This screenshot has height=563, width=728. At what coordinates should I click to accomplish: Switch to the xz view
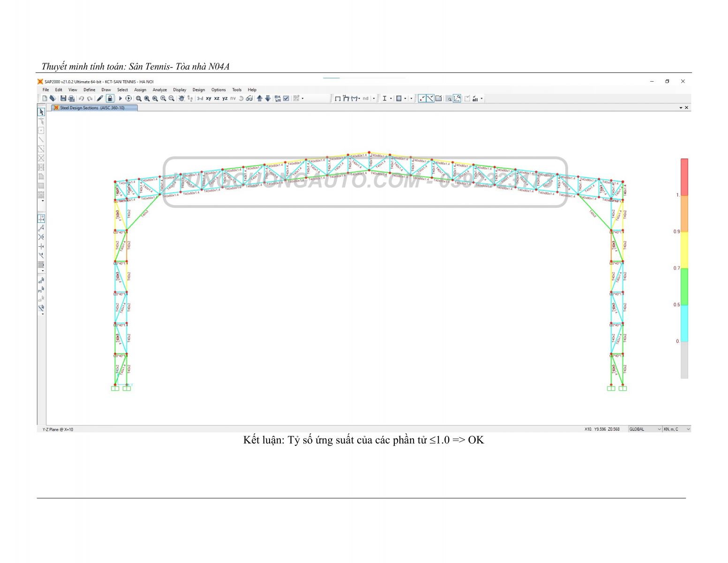pyautogui.click(x=217, y=99)
